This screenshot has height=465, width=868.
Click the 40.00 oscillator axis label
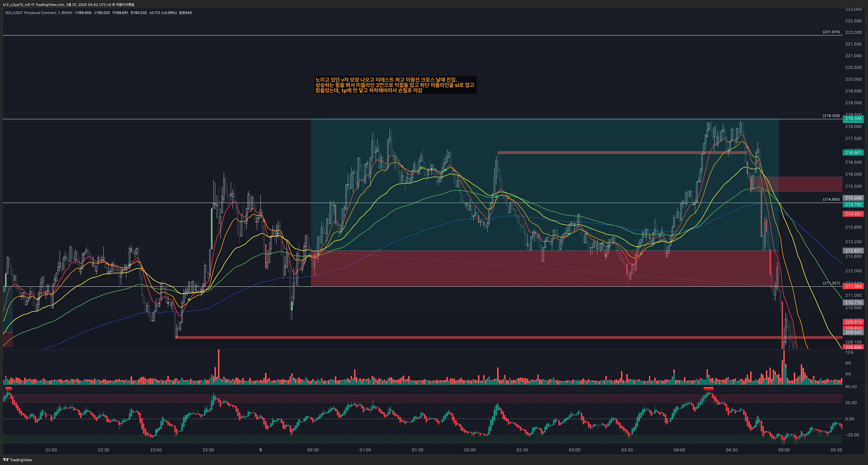[851, 387]
